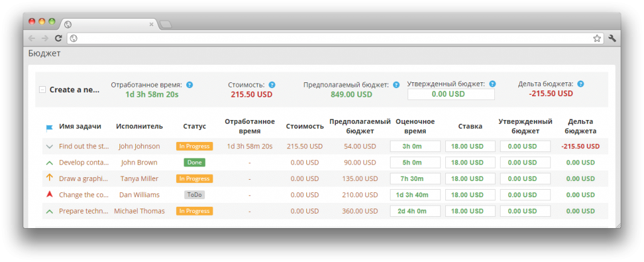Bookmark page with the star icon
This screenshot has height=262, width=644.
[597, 38]
